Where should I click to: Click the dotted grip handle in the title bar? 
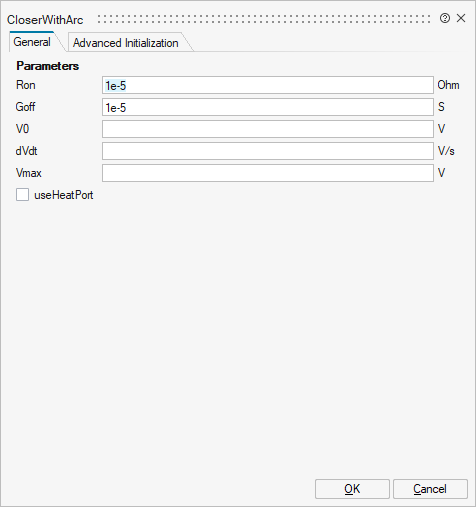click(x=264, y=19)
